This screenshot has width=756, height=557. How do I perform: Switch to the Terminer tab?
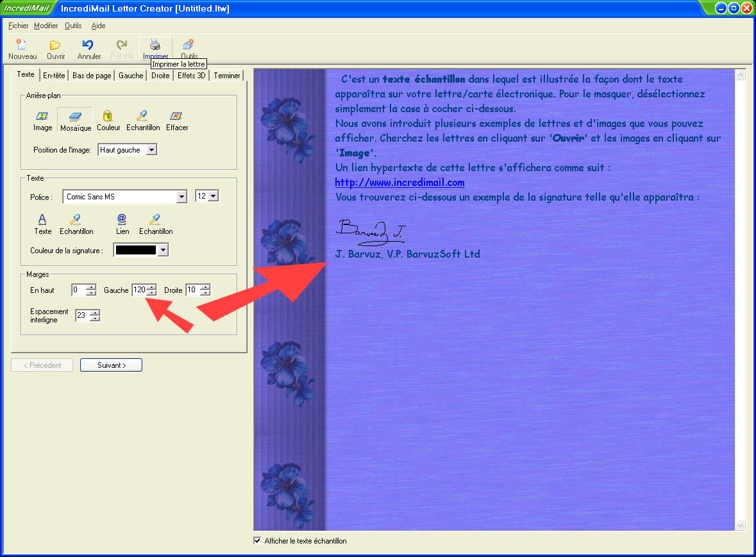[x=226, y=76]
